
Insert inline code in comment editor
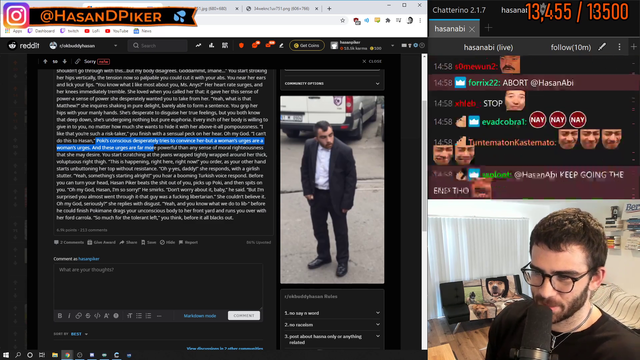tap(97, 316)
